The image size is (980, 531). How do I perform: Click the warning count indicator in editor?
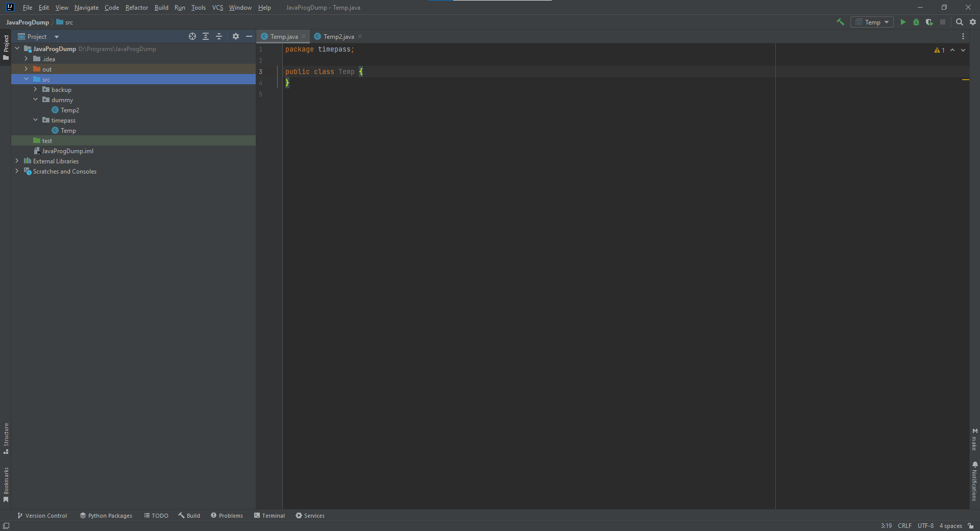click(x=940, y=50)
